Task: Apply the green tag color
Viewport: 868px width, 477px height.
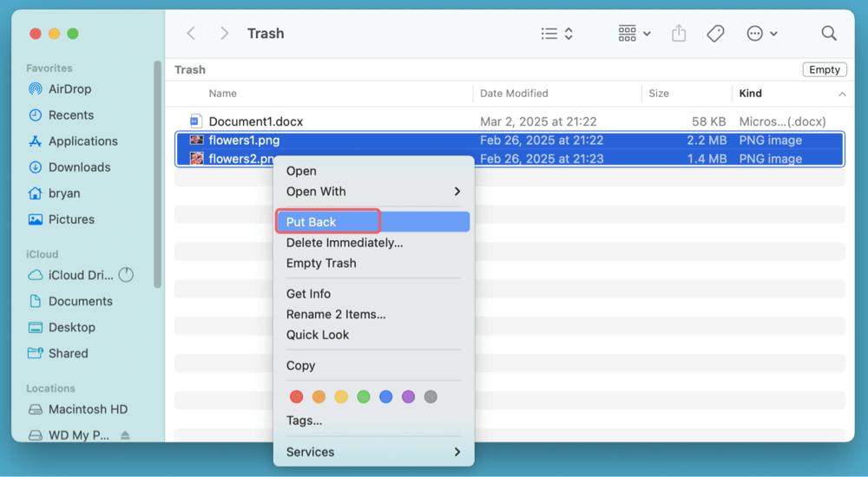Action: click(364, 396)
